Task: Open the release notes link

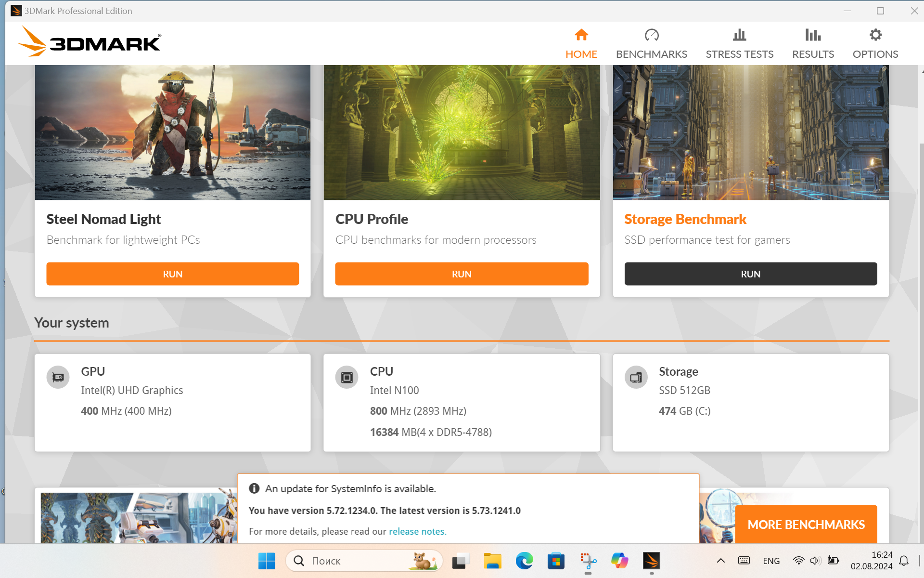Action: [417, 531]
